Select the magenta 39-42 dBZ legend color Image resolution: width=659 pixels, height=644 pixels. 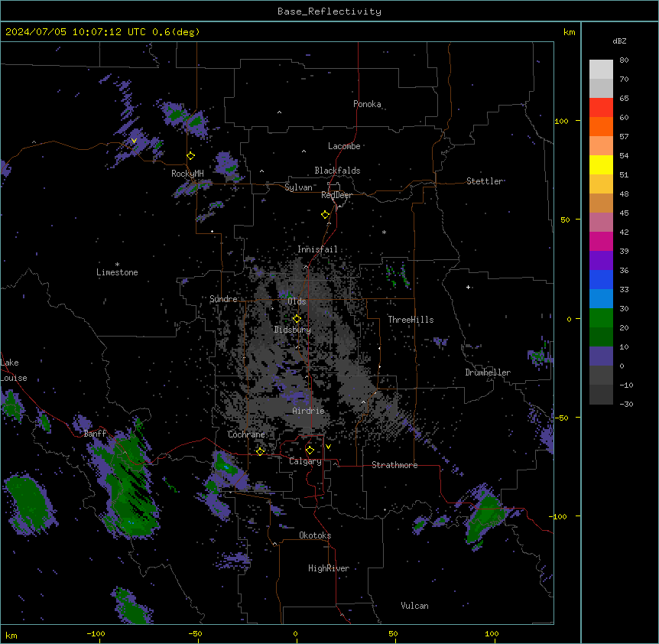[601, 241]
